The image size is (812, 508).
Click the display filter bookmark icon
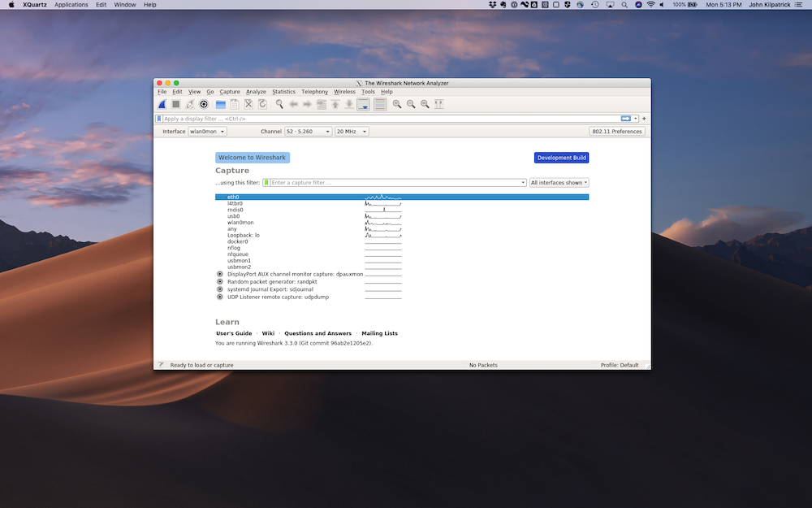159,119
